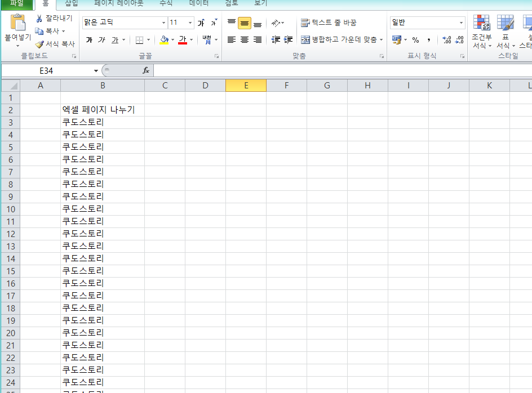The height and width of the screenshot is (393, 532).
Task: Click Wrap Text (텍스트 줄 바꿈)
Action: (329, 23)
